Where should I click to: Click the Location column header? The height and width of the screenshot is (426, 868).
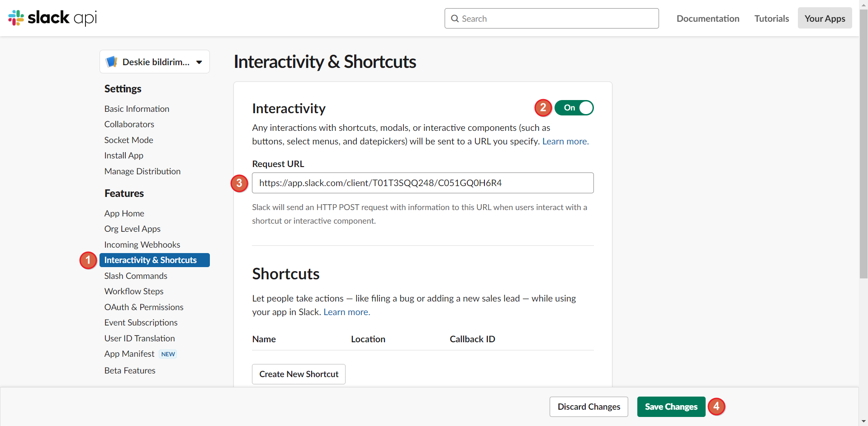point(368,339)
